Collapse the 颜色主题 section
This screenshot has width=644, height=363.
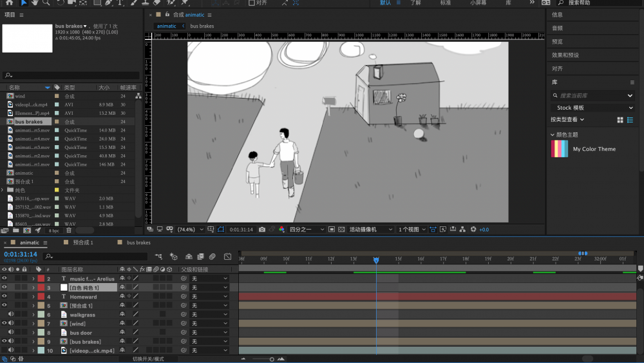pos(553,135)
